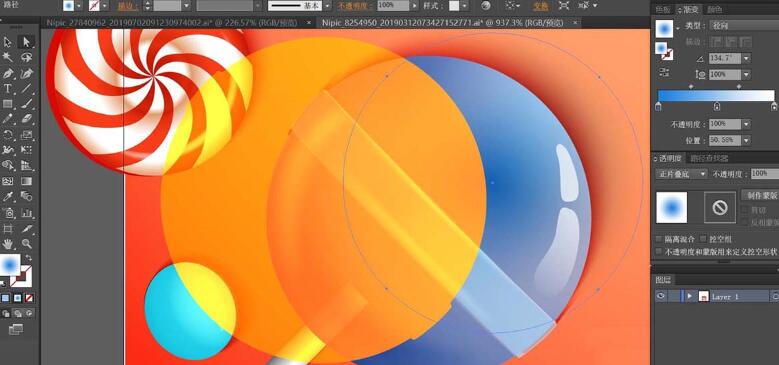This screenshot has height=365, width=779.
Task: Select the Hand tool
Action: point(8,244)
